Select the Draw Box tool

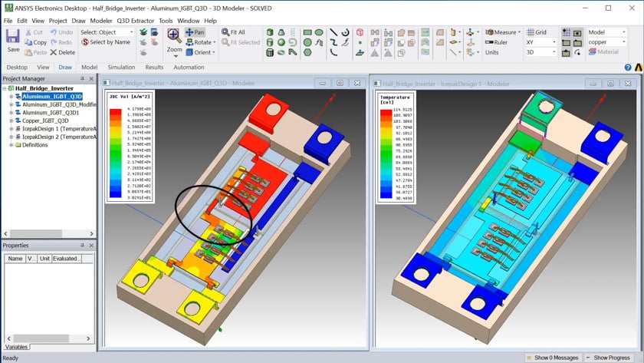click(270, 32)
